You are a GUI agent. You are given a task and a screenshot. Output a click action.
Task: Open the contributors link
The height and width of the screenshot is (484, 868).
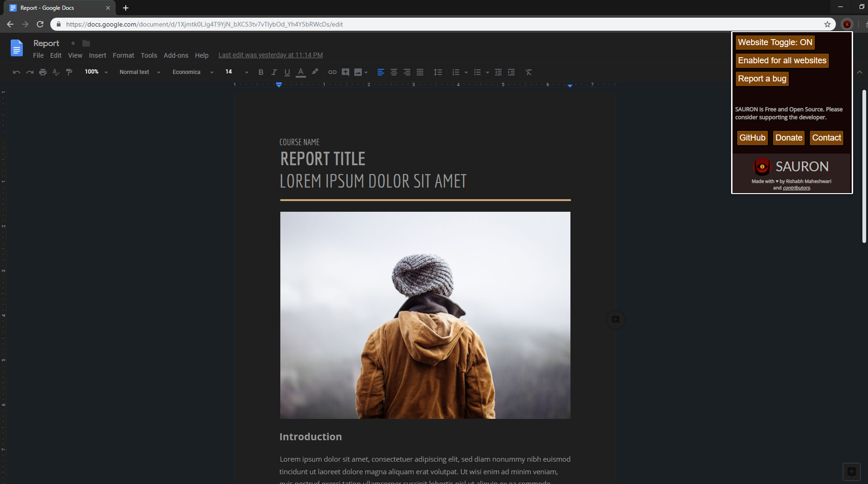tap(796, 188)
